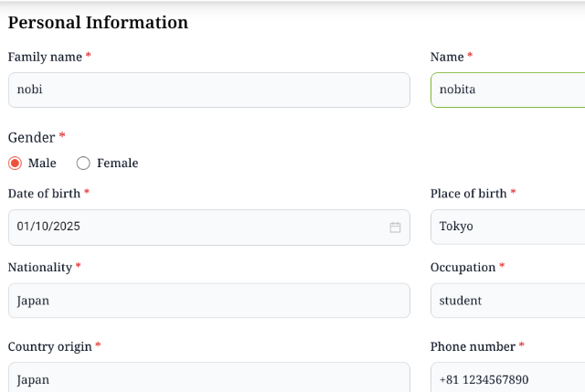Click the Nationality label text
The width and height of the screenshot is (585, 392).
click(39, 268)
